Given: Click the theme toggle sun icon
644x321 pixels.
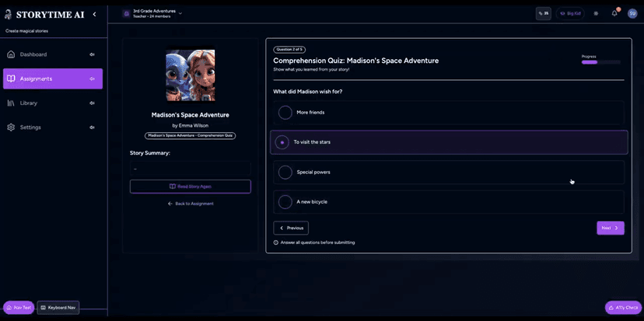Looking at the screenshot, I should point(596,13).
